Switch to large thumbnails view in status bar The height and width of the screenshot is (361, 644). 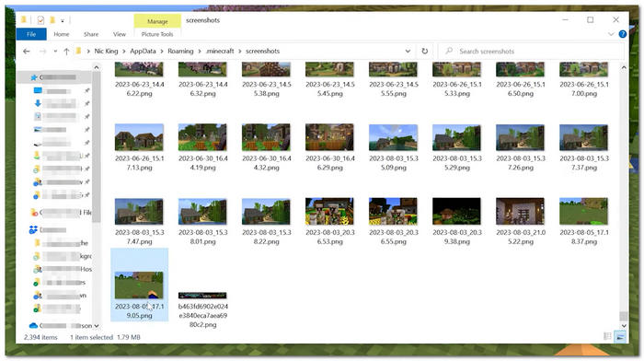pos(620,337)
